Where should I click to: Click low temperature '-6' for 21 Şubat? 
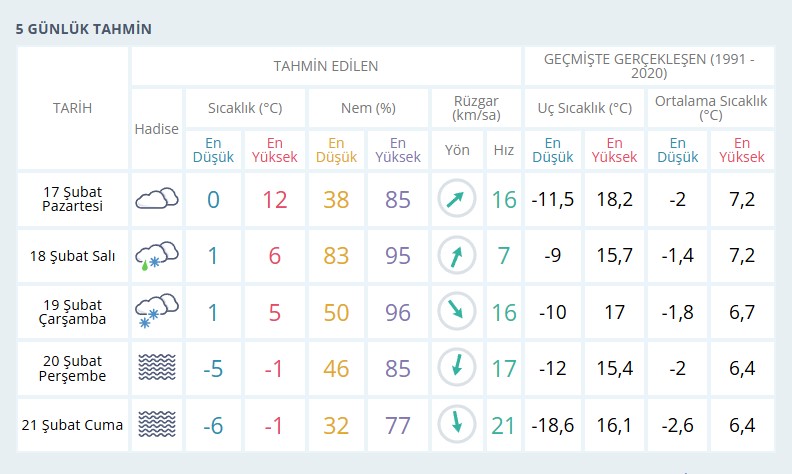pyautogui.click(x=213, y=425)
